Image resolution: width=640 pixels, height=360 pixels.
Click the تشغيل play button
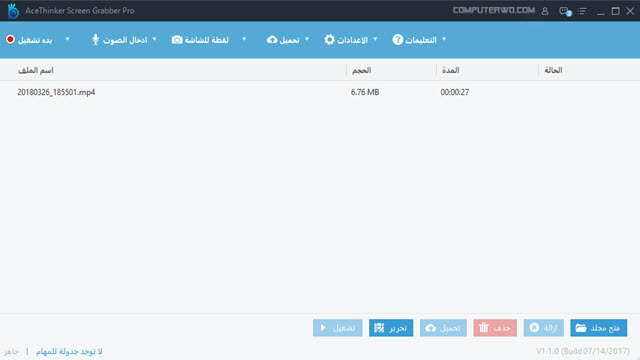(338, 328)
